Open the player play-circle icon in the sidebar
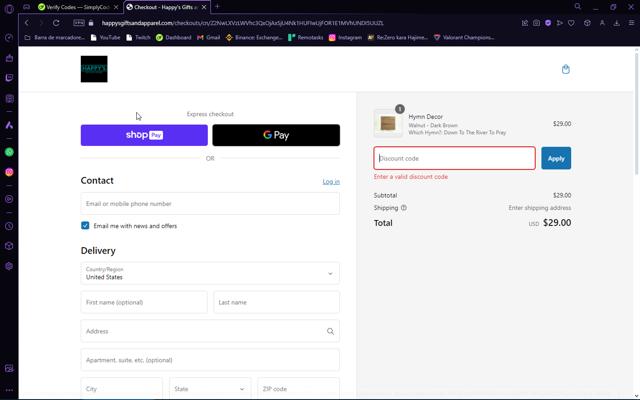Screen dimensions: 640x400 point(9,199)
